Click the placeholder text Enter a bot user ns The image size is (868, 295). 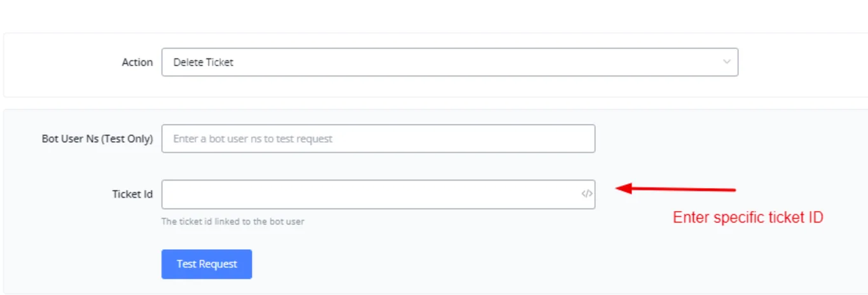[252, 139]
